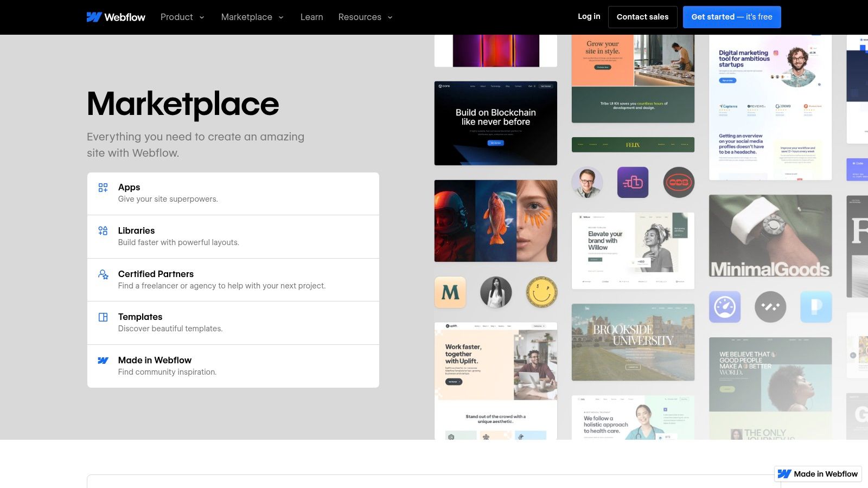Click the Webflow icon in the Made in Webflow badge
The height and width of the screenshot is (488, 868).
(x=784, y=474)
